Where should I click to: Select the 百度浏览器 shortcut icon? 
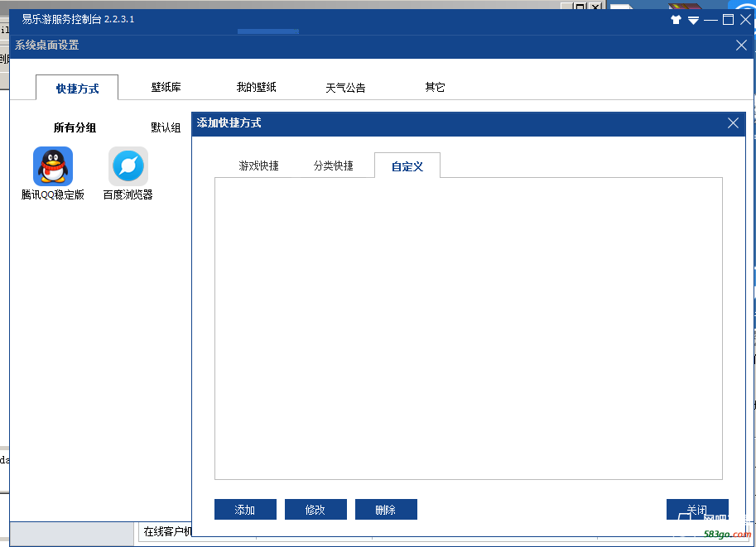click(x=128, y=166)
